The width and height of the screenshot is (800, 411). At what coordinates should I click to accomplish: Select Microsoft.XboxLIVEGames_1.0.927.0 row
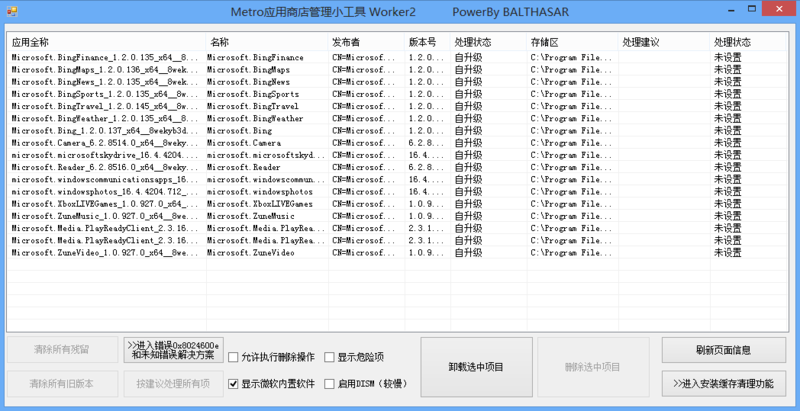coord(397,204)
